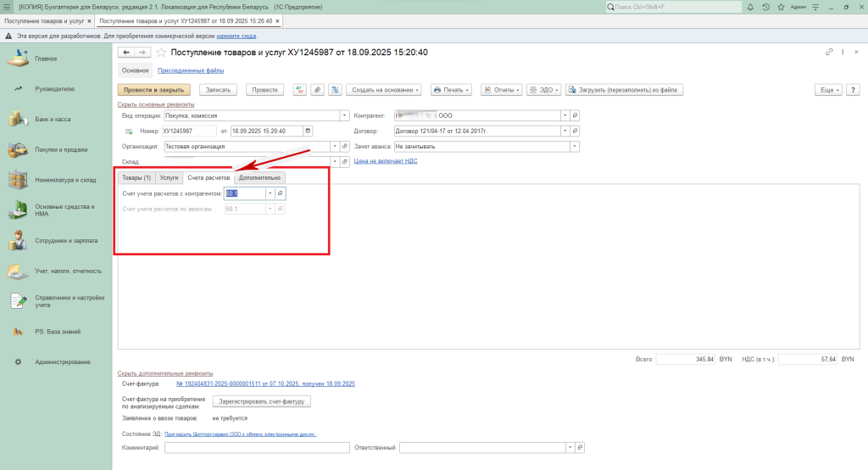Click the notifications bell icon
Viewport: 868px width, 470px height.
(751, 7)
